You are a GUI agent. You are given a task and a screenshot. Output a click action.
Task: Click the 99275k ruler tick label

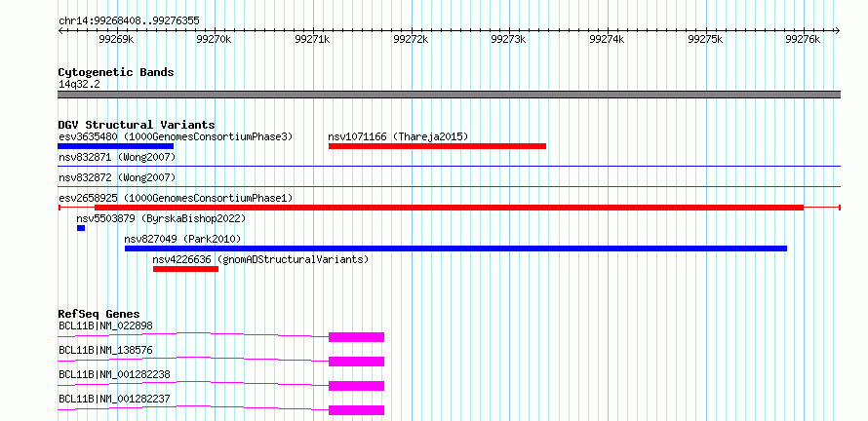click(705, 40)
